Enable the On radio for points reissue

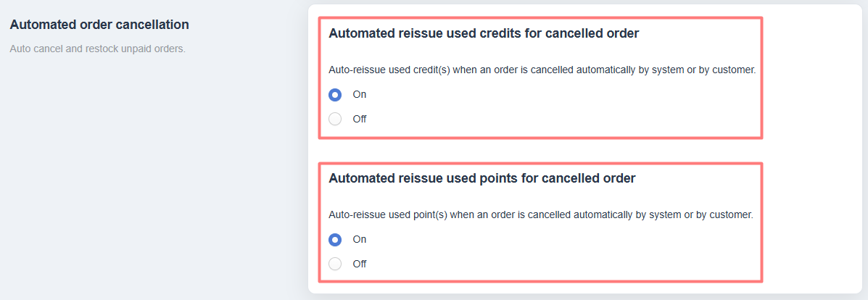coord(335,239)
